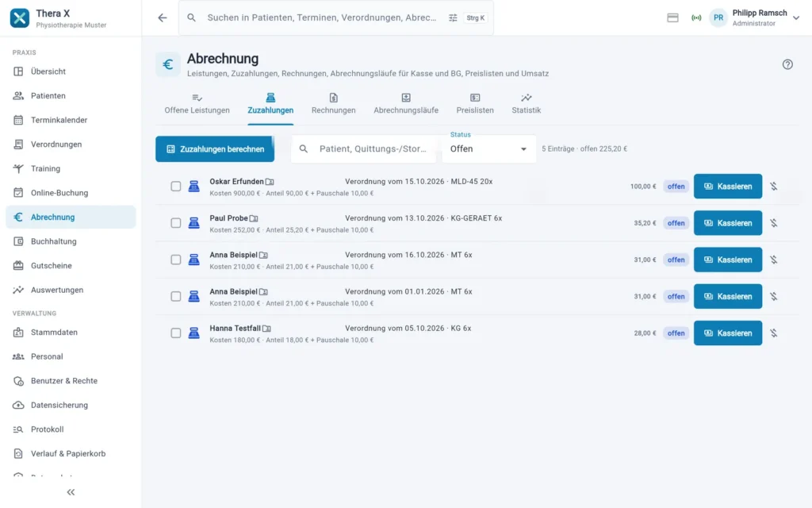Click the Thera X logo icon
The height and width of the screenshot is (508, 812).
(x=20, y=18)
